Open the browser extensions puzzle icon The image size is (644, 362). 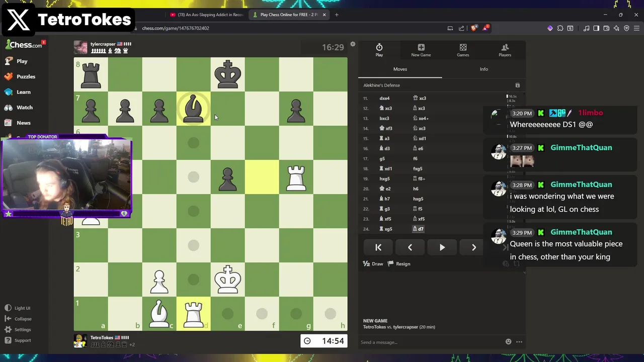click(560, 28)
